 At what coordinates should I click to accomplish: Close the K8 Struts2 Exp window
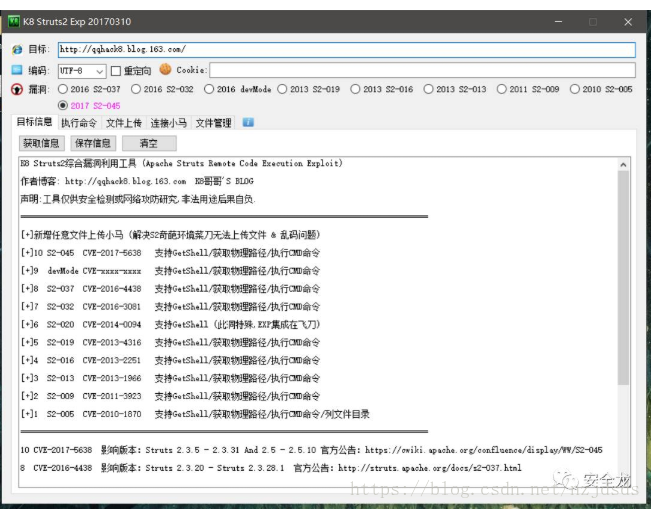(628, 22)
